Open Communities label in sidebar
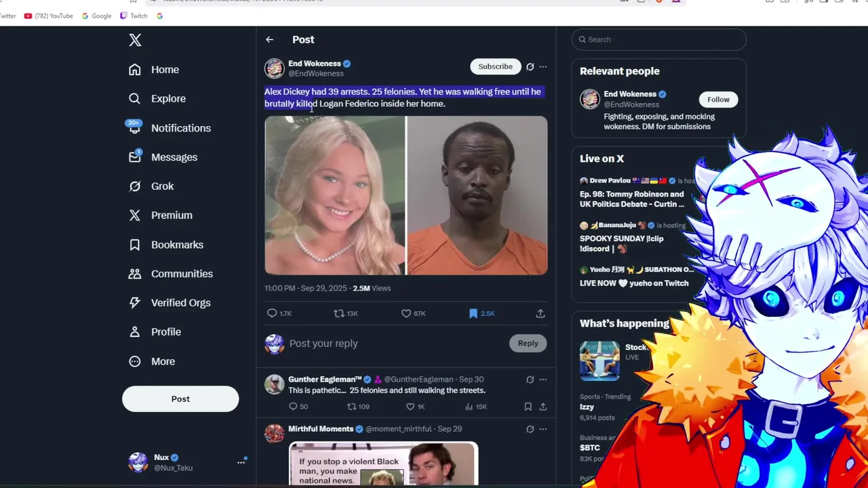868x488 pixels. pos(182,274)
